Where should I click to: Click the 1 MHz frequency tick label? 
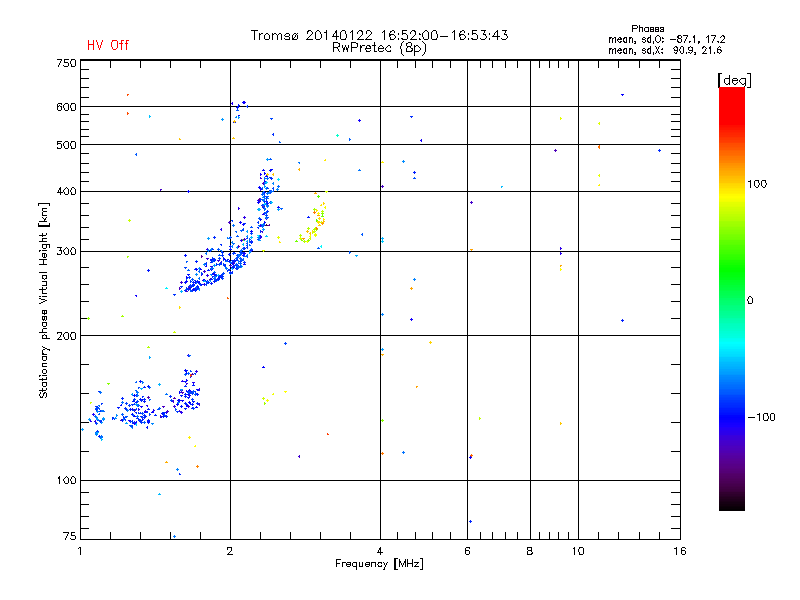pyautogui.click(x=80, y=551)
